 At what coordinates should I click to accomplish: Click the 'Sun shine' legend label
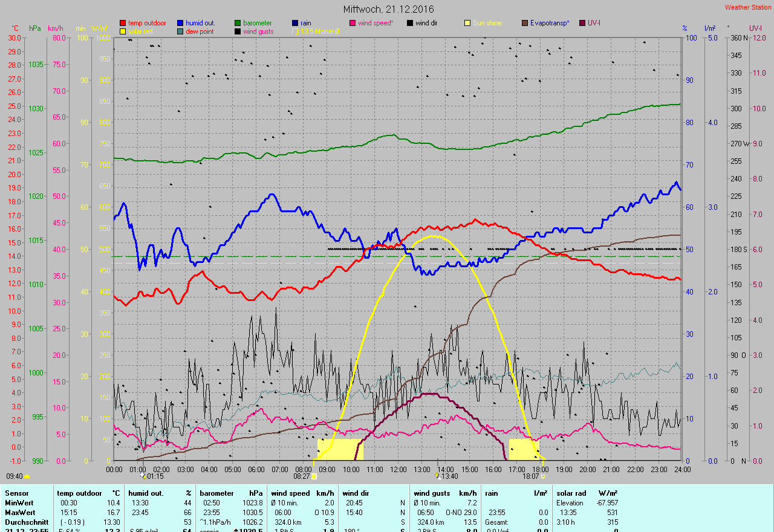pos(487,23)
